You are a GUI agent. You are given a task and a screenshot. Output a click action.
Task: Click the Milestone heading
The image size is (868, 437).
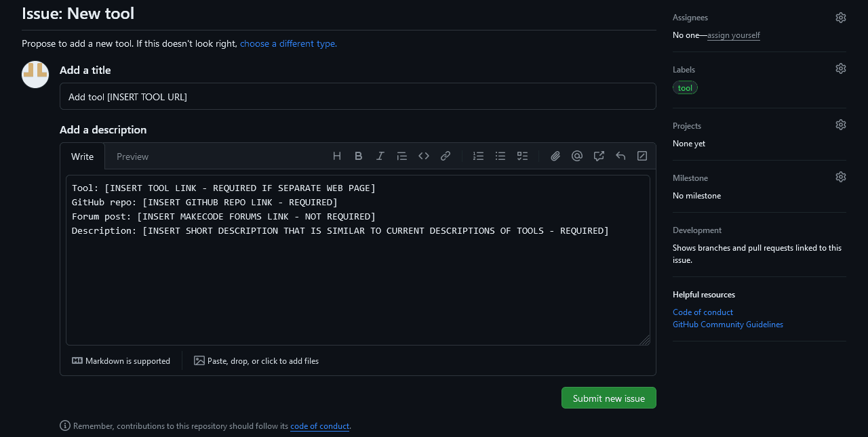(690, 178)
